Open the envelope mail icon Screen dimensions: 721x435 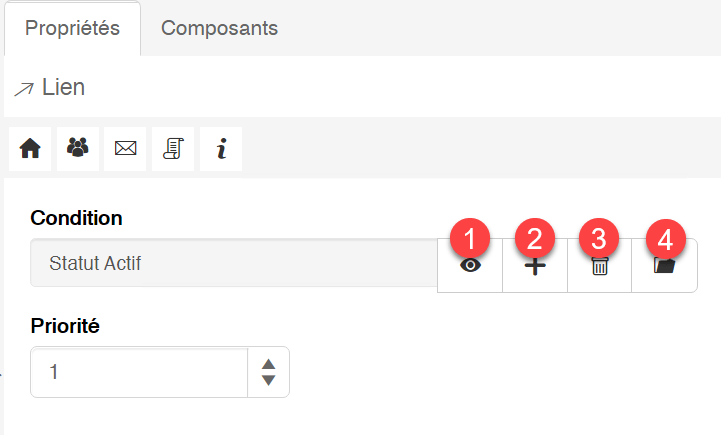(x=125, y=149)
